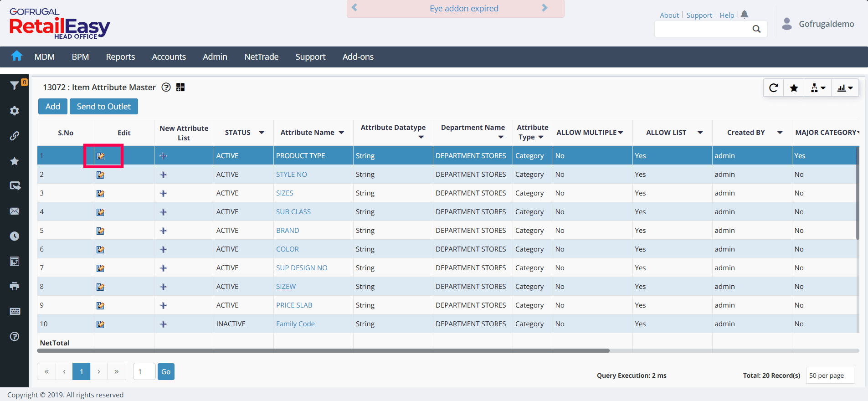
Task: Open the 50 per page selector
Action: point(829,375)
